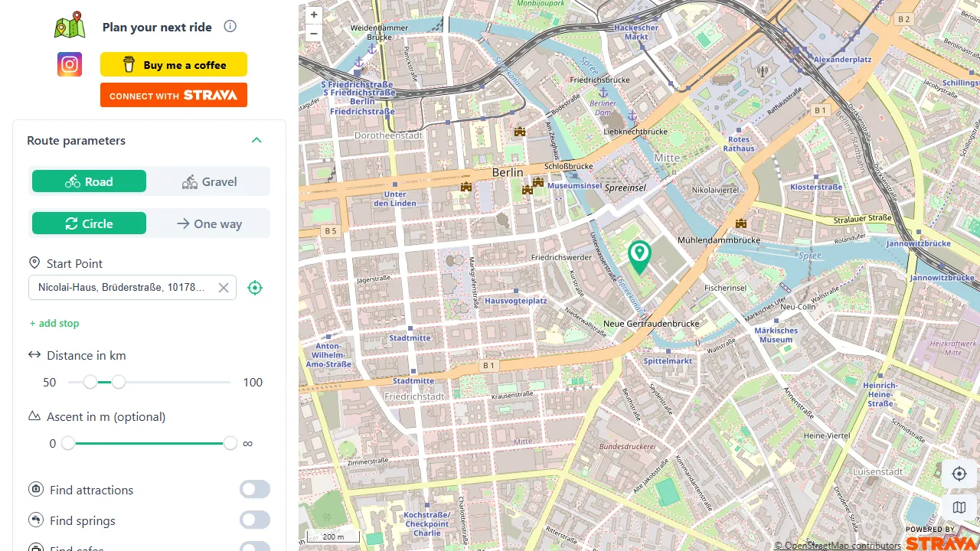Open the OpenStreetMap contributors link
This screenshot has height=551, width=980.
pyautogui.click(x=838, y=546)
